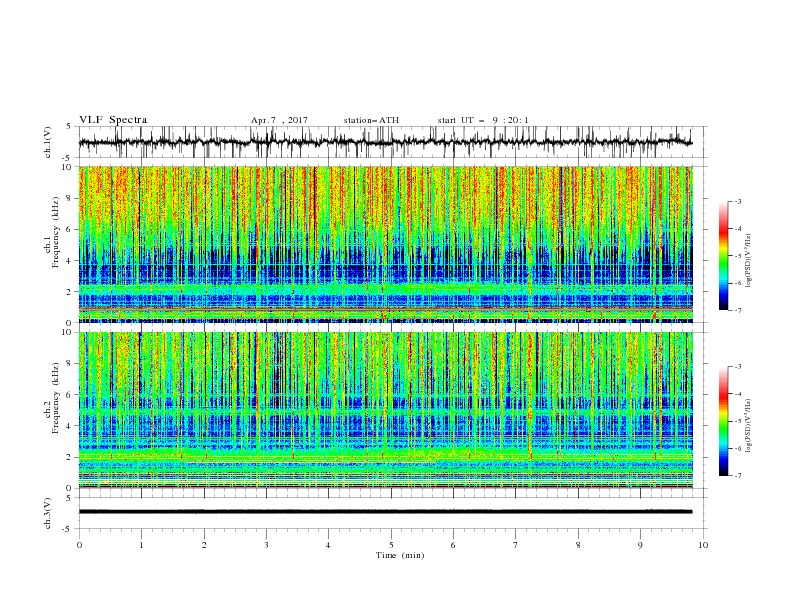Click the ch.2 PSD color scale bar
Screen dimensions: 792x612
(x=723, y=421)
